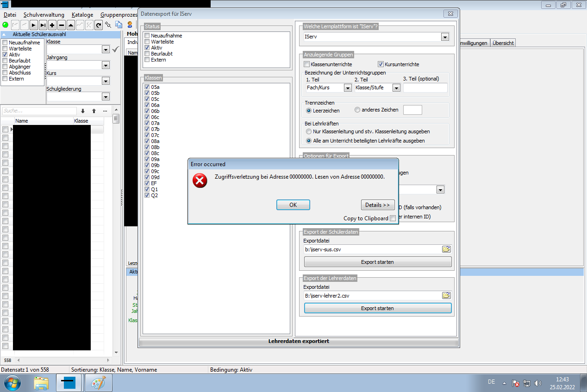The width and height of the screenshot is (587, 392).
Task: Open the Klasse filter dropdown
Action: point(106,50)
